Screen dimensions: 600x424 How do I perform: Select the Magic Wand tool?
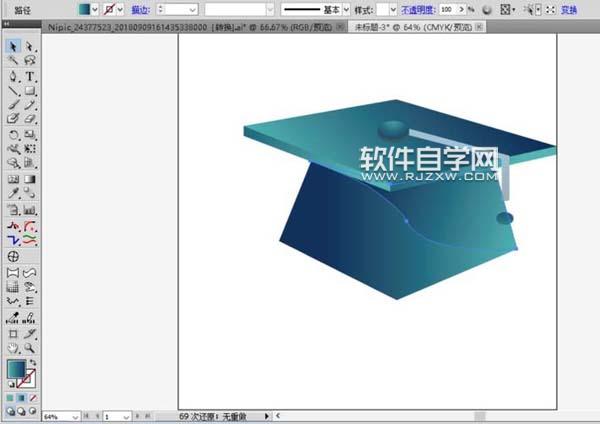tap(13, 60)
